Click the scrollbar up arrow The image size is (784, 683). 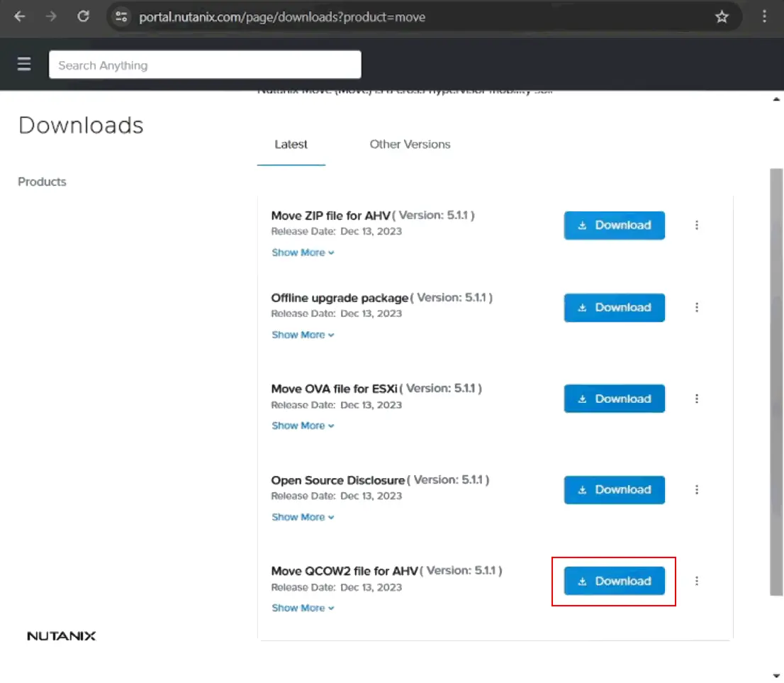[x=776, y=99]
